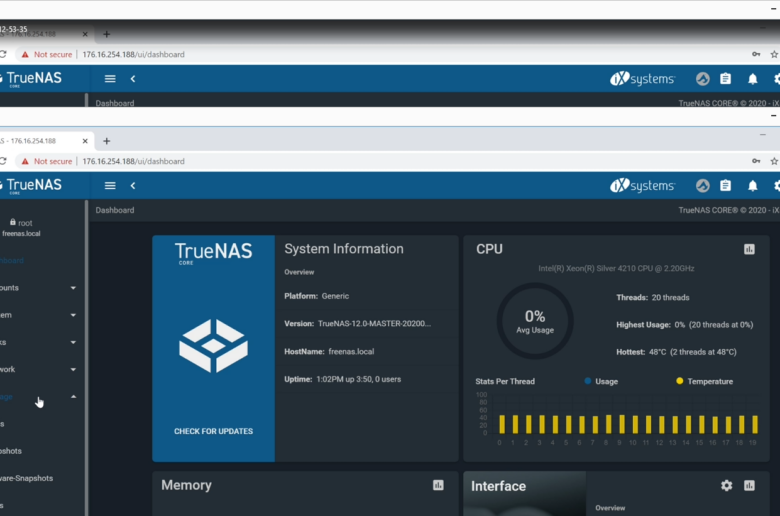Click TrueNAS logo in front window header
Image resolution: width=780 pixels, height=516 pixels.
[x=31, y=186]
